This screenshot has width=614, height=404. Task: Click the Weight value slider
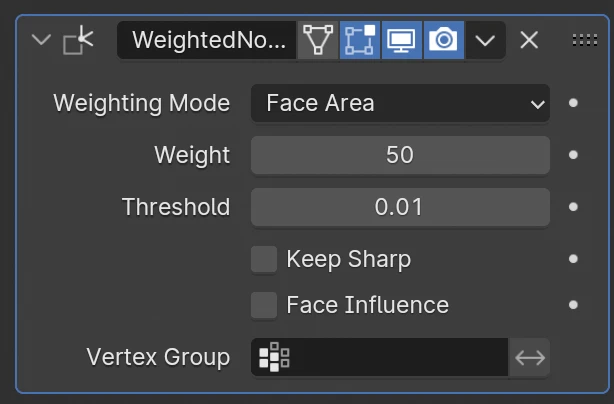pyautogui.click(x=400, y=155)
